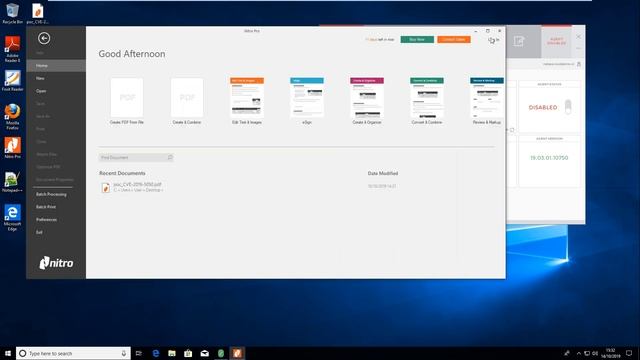The height and width of the screenshot is (360, 640).
Task: Click the taskbar clock and date
Action: click(611, 353)
